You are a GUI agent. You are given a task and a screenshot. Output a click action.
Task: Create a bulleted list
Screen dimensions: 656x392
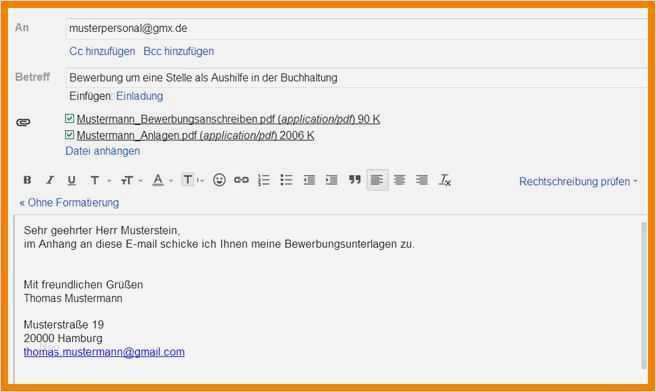click(287, 180)
